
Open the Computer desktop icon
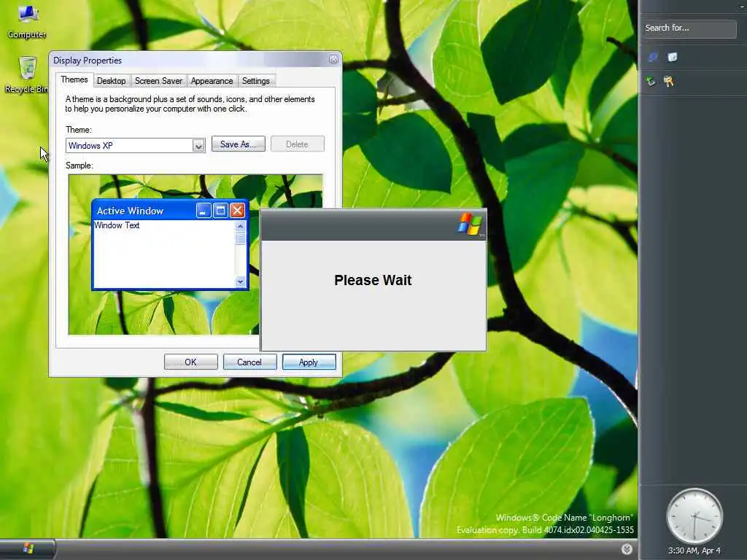(x=27, y=21)
